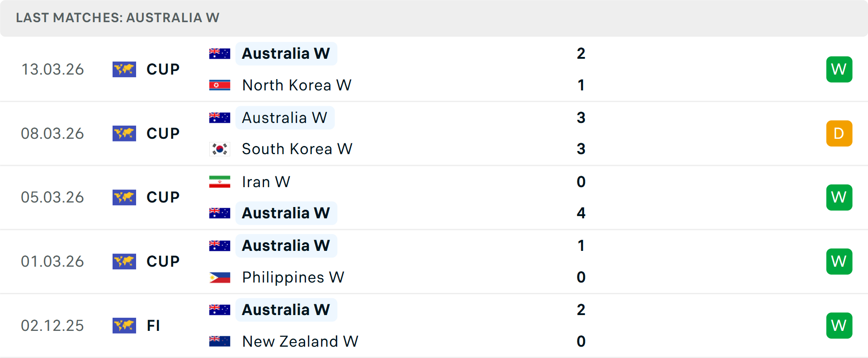Click the Iran flag icon
This screenshot has height=358, width=868.
(219, 182)
